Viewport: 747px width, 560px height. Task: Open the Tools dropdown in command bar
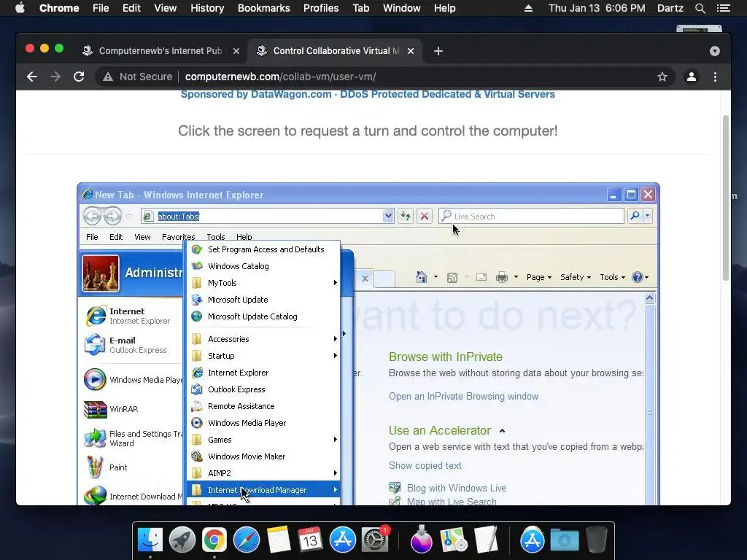[x=612, y=277]
